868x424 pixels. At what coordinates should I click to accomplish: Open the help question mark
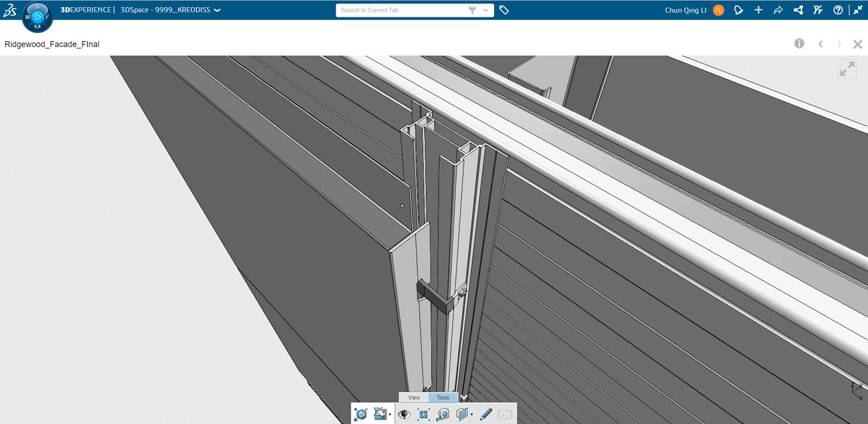(838, 10)
